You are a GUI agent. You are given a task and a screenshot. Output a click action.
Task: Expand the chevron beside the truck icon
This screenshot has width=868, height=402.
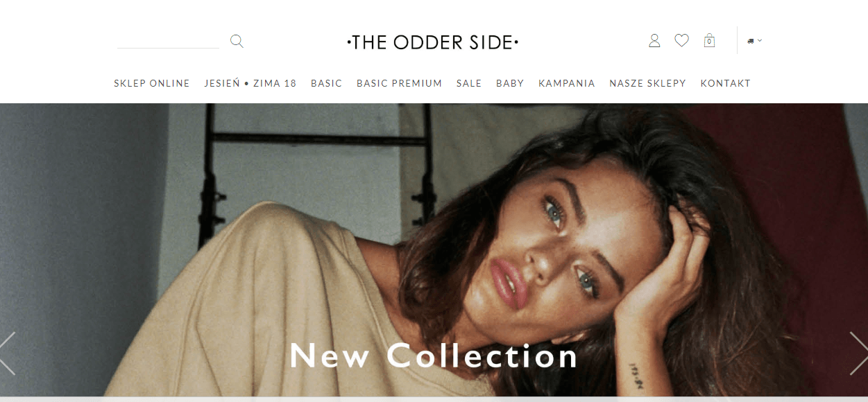[x=760, y=40]
